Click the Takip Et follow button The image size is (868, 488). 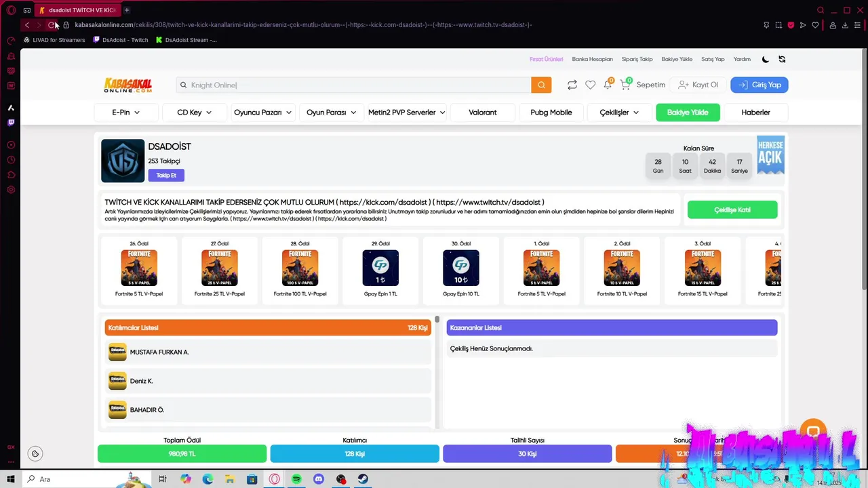pyautogui.click(x=166, y=175)
